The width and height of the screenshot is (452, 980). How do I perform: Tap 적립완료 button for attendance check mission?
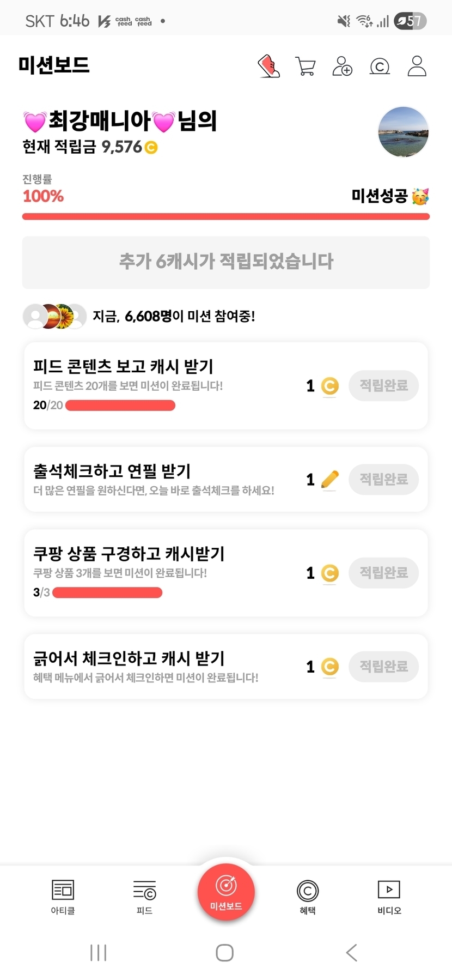pos(383,480)
